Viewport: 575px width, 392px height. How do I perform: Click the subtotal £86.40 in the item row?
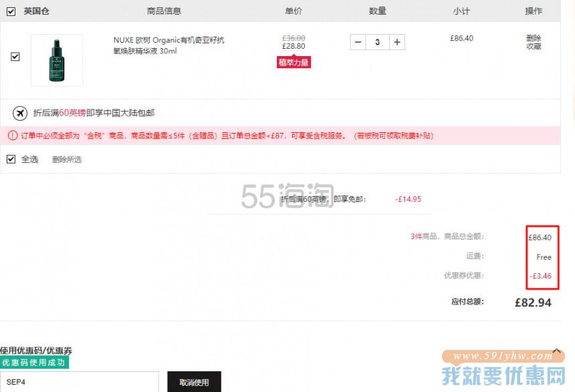tap(462, 38)
